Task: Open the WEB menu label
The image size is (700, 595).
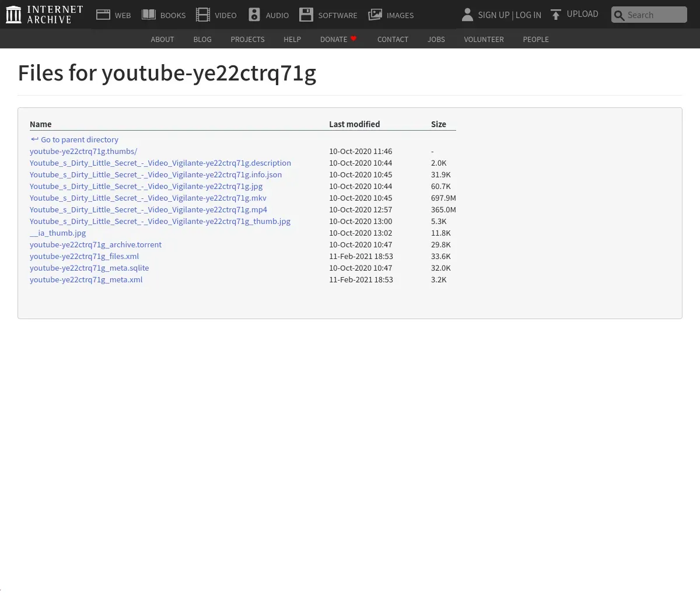Action: pos(123,15)
